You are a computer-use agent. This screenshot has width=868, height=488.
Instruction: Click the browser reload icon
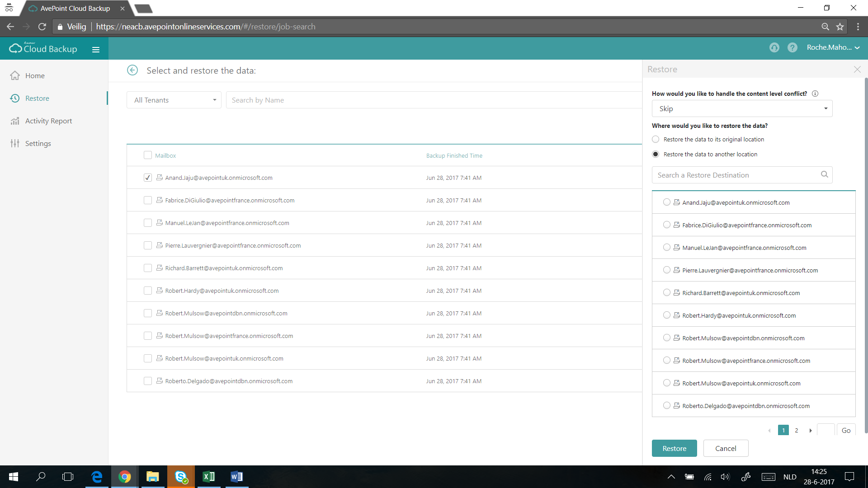point(42,27)
